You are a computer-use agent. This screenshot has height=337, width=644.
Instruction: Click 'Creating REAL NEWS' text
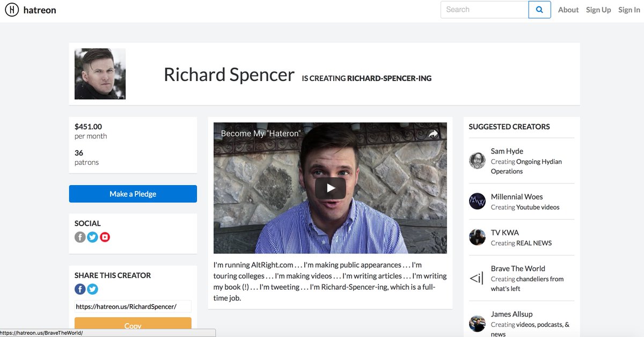pos(521,243)
